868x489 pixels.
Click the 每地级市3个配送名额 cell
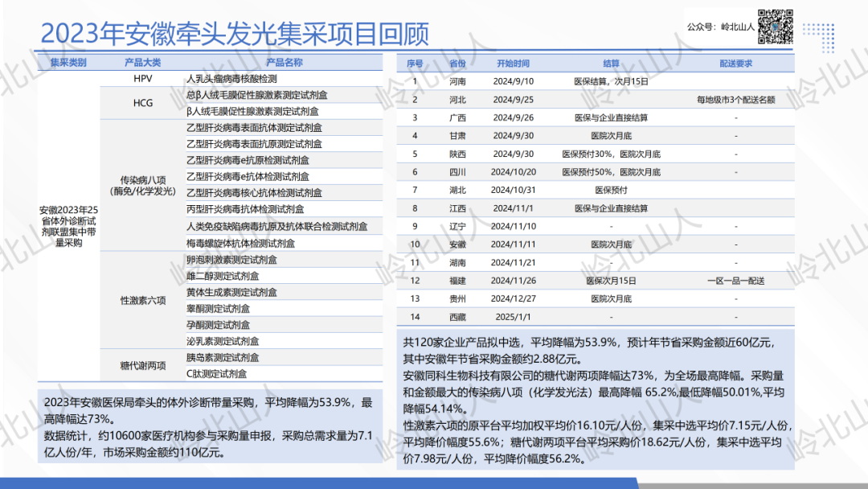[x=735, y=100]
